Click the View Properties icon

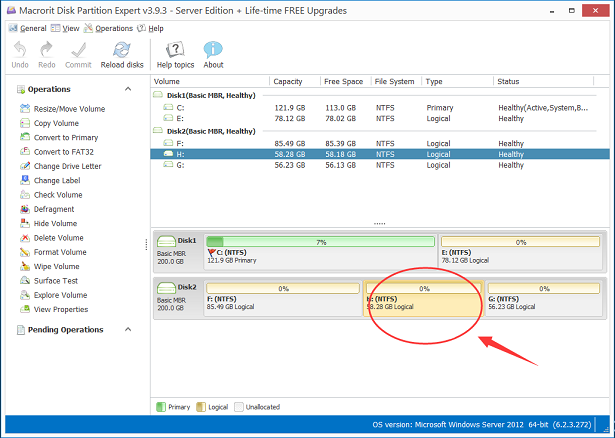pyautogui.click(x=25, y=309)
